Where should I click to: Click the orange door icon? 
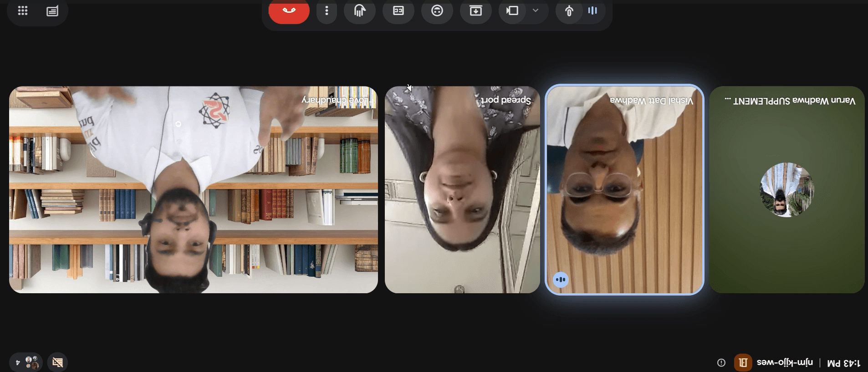point(743,362)
